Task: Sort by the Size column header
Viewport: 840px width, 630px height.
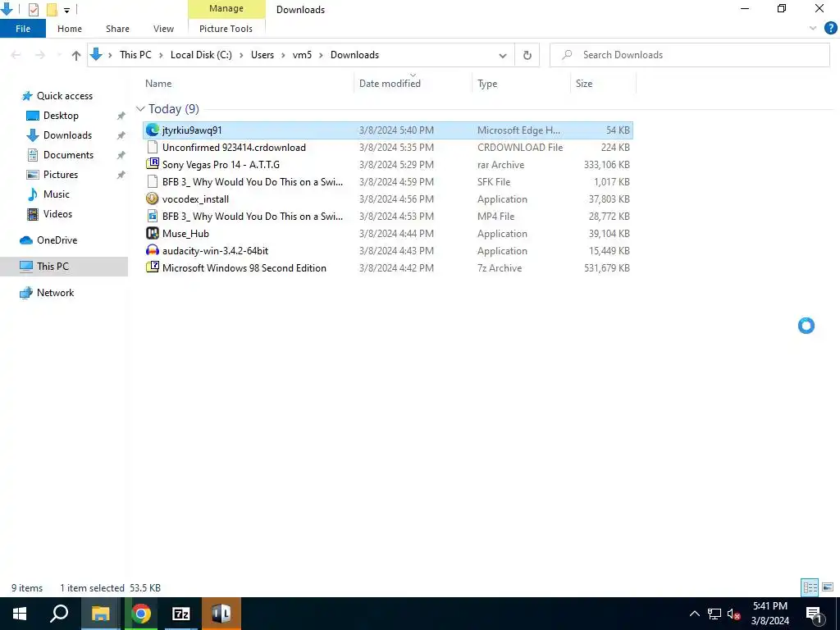Action: 584,84
